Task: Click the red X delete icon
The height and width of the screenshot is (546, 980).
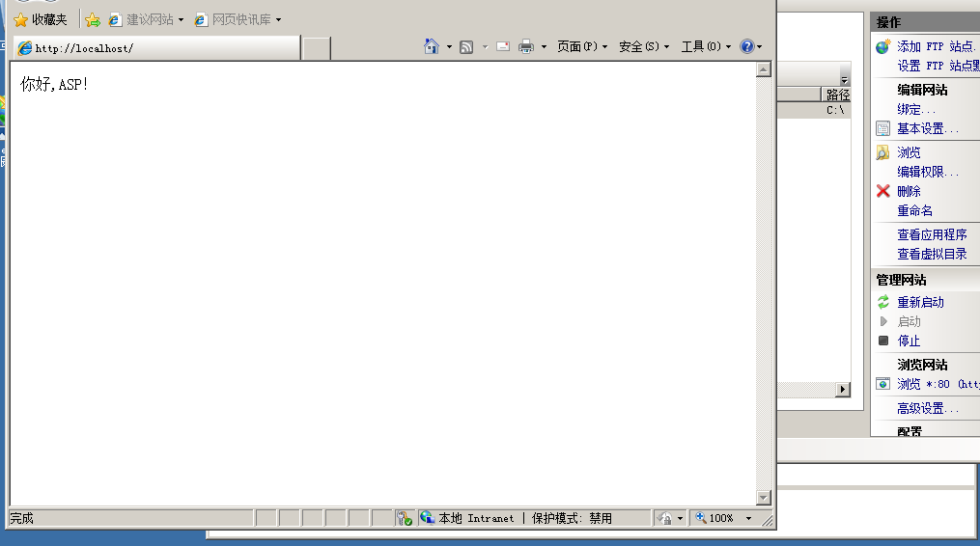Action: [882, 191]
